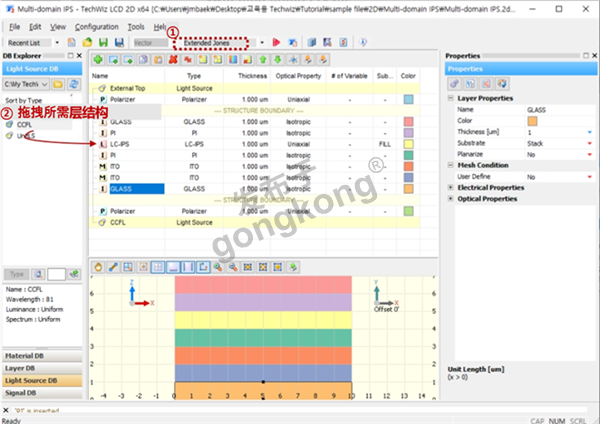This screenshot has height=424, width=600.
Task: Click the yellow color swatch of LC-IPS row
Action: 409,144
